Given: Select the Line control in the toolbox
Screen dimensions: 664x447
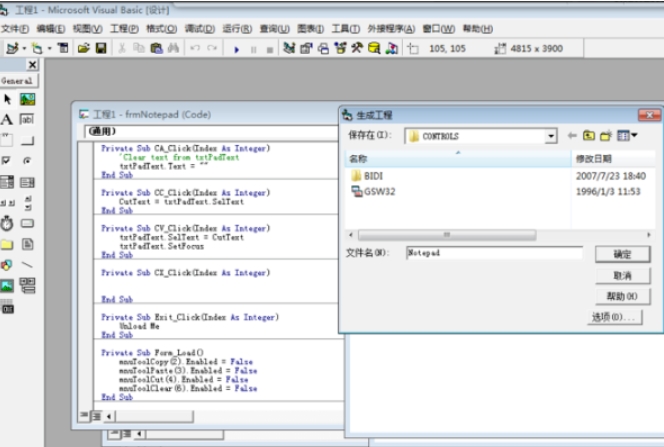Looking at the screenshot, I should click(x=27, y=265).
